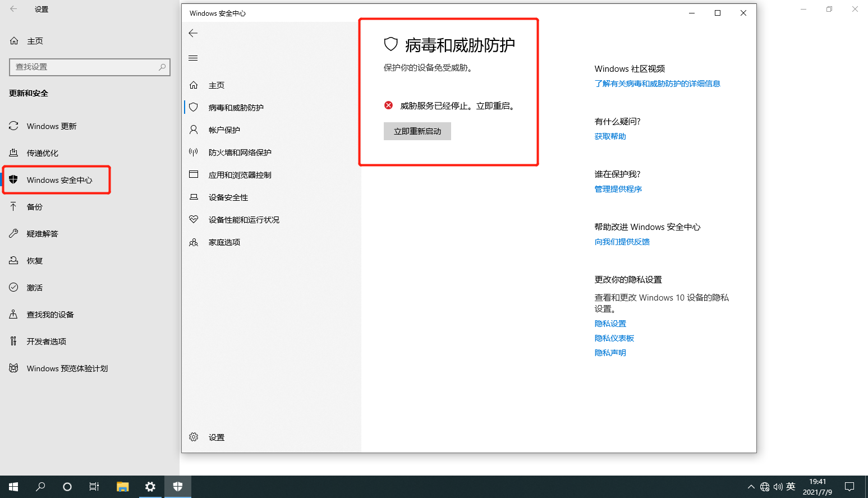Image resolution: width=868 pixels, height=498 pixels.
Task: Open File Explorer from taskbar
Action: coord(123,487)
